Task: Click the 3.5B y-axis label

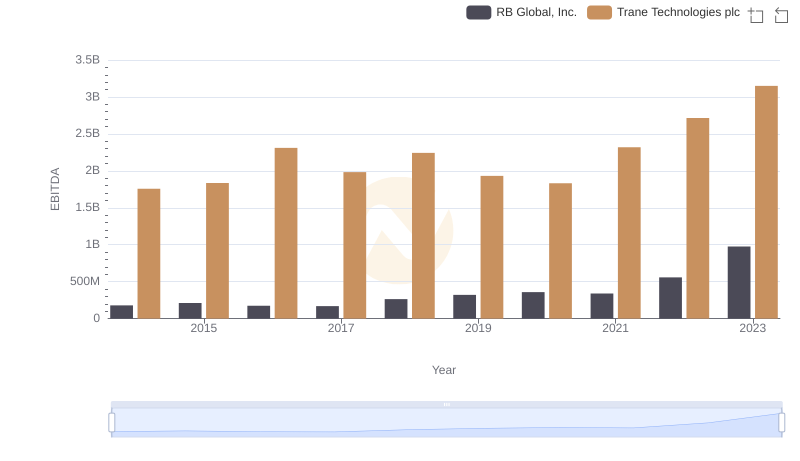Action: click(x=87, y=60)
